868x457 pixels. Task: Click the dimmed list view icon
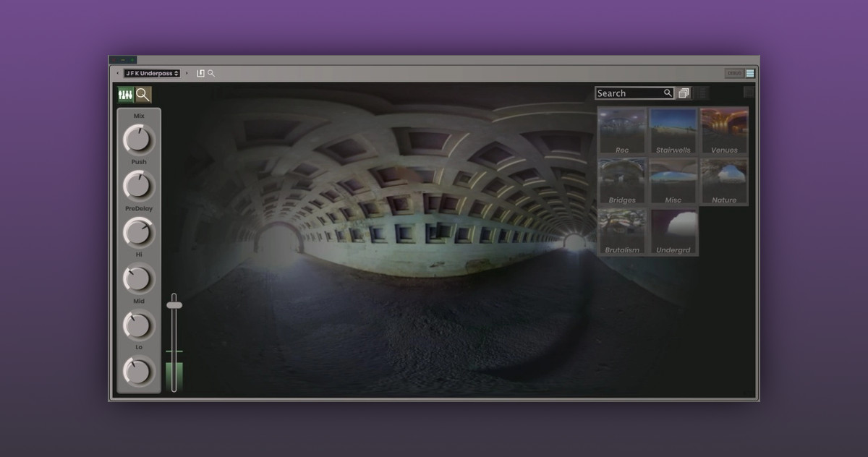coord(702,93)
